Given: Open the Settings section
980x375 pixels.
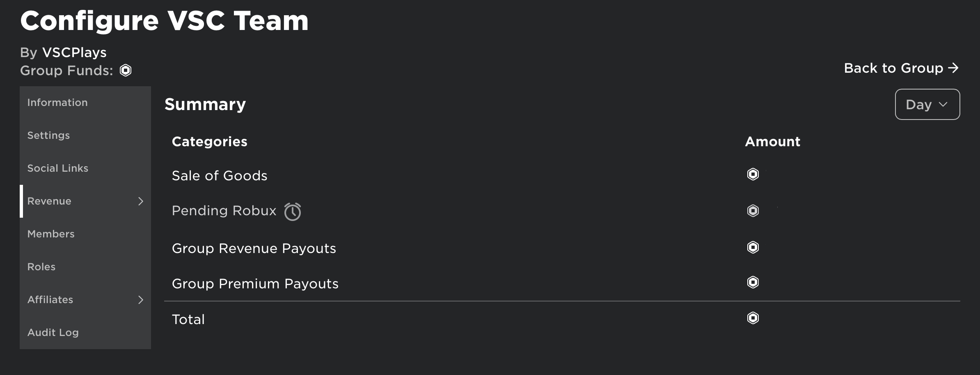Looking at the screenshot, I should coord(48,135).
